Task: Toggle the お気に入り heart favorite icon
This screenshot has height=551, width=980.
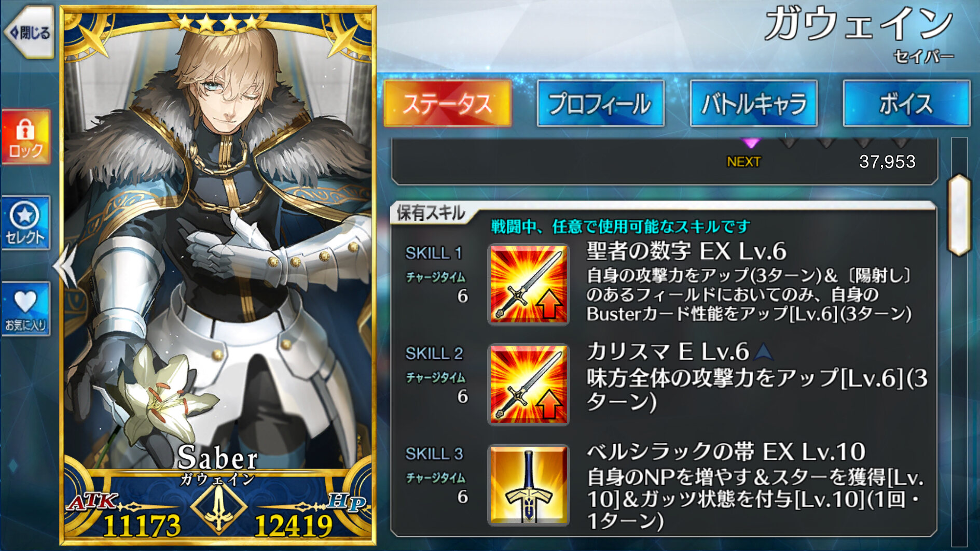Action: pos(25,309)
